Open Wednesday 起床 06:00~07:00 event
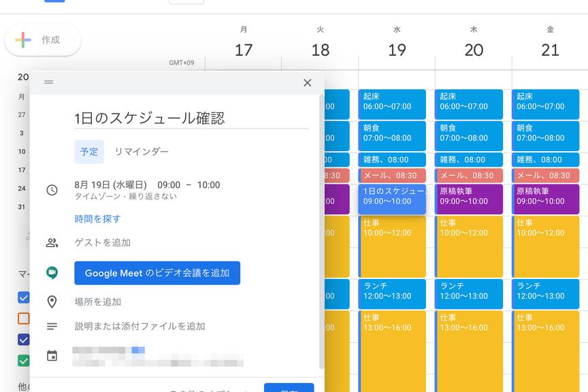 (392, 104)
